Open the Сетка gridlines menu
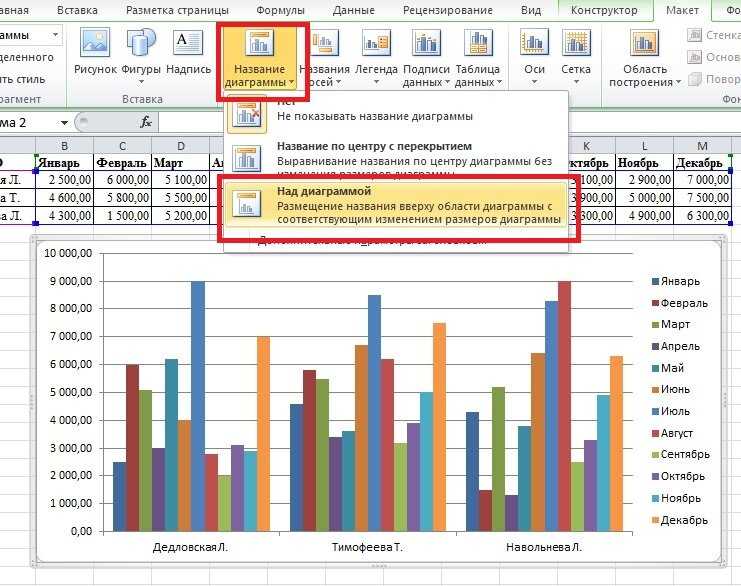741x586 pixels. point(576,57)
